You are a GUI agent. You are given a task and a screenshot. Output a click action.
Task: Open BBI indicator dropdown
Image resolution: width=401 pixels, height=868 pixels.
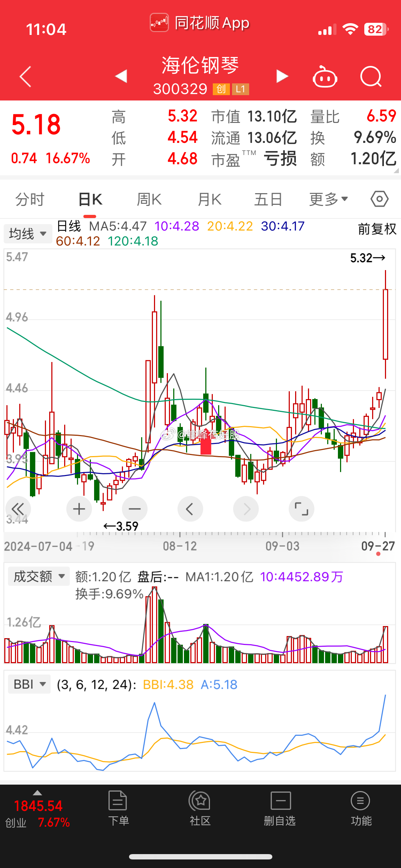(x=29, y=684)
